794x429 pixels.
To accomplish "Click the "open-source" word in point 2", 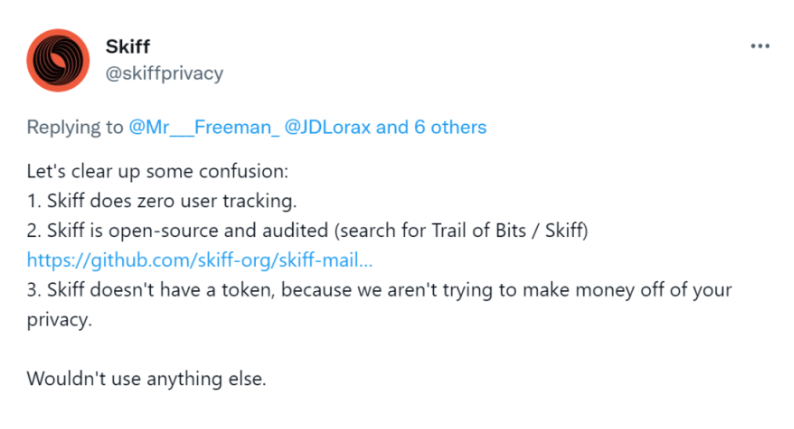I will pyautogui.click(x=164, y=231).
